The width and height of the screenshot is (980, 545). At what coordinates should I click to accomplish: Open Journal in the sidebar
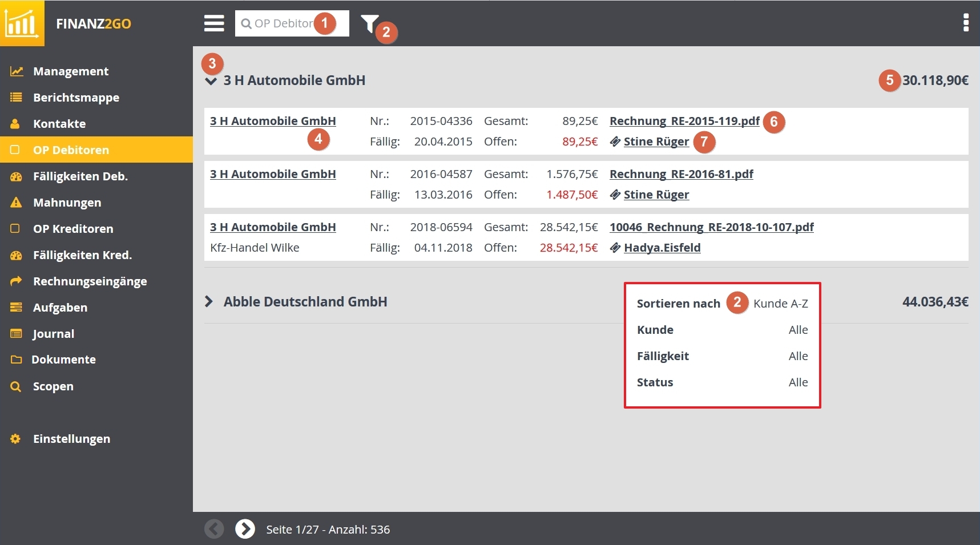pos(53,334)
